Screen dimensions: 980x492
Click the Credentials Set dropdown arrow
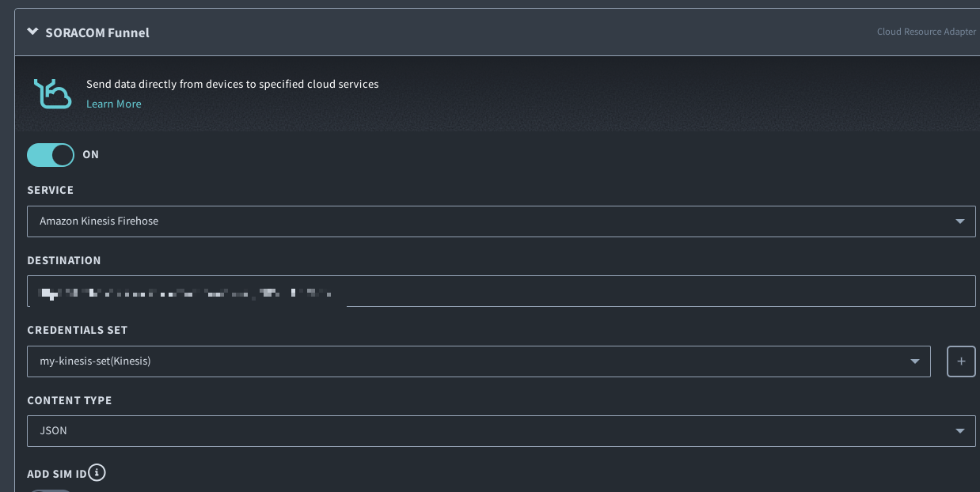tap(915, 361)
